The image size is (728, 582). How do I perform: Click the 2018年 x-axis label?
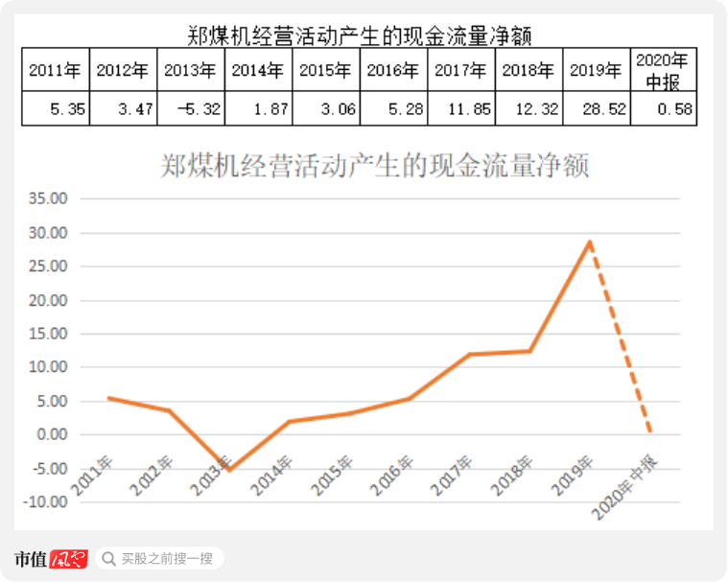point(511,476)
